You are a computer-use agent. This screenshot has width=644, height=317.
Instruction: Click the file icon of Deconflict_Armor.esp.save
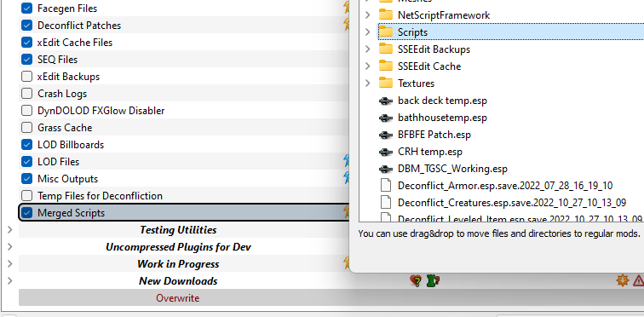[386, 186]
